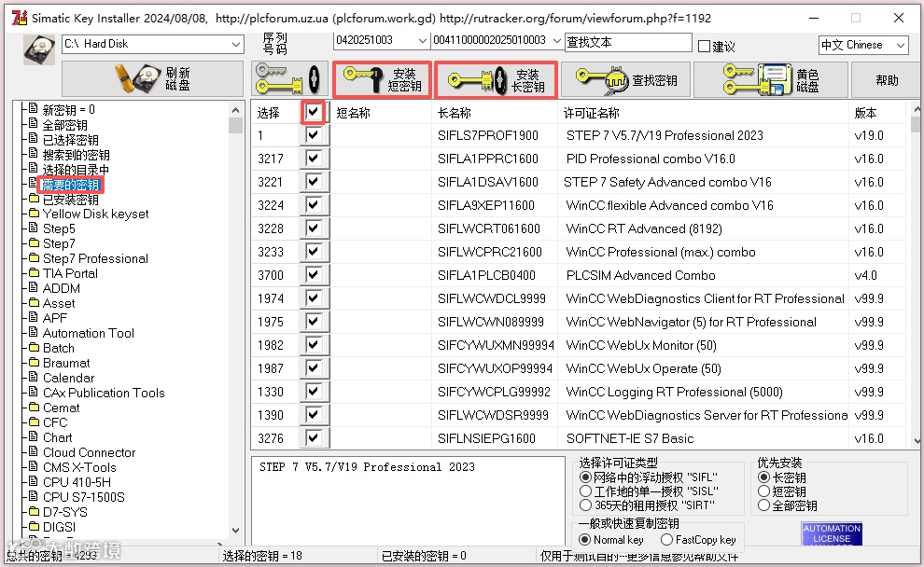Image resolution: width=924 pixels, height=567 pixels.
Task: Uncheck the checkbox for row 3221
Action: pyautogui.click(x=314, y=182)
